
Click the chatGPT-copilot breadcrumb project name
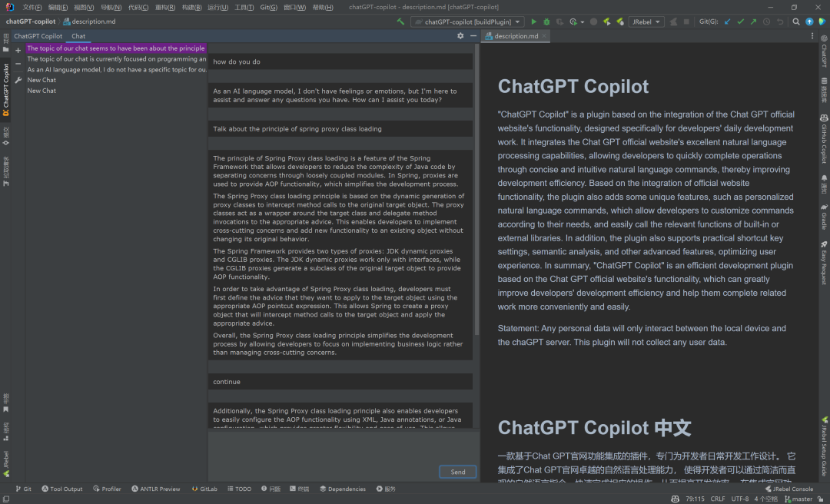point(31,22)
